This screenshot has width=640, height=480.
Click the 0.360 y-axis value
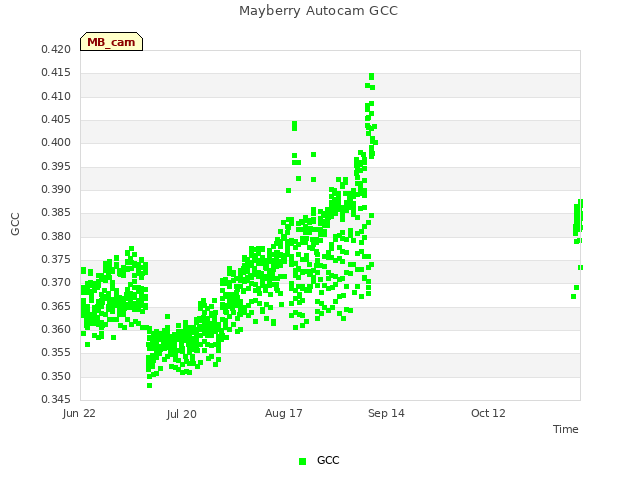(56, 329)
